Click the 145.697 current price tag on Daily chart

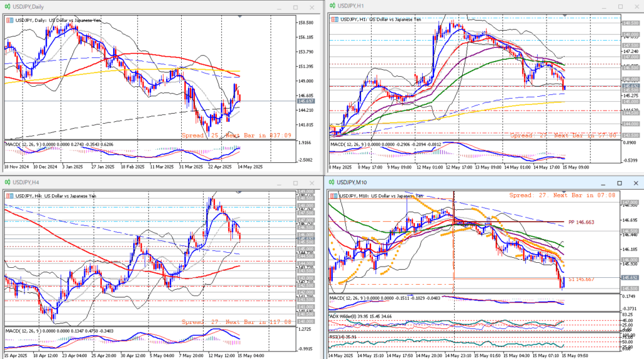coord(307,101)
